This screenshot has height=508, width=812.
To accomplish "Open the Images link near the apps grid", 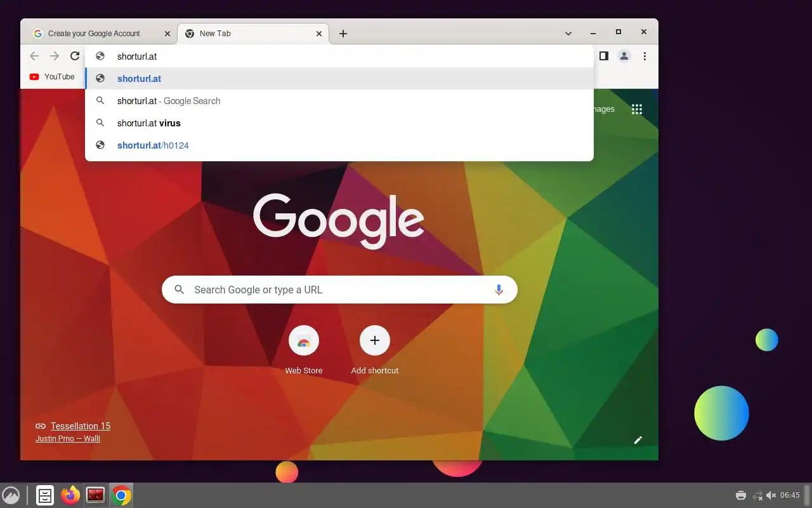I will pos(603,109).
